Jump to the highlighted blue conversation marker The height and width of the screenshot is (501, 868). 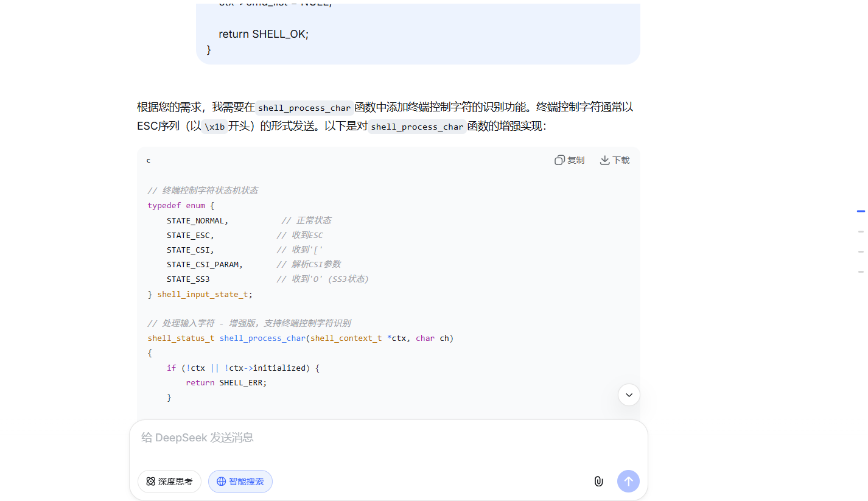tap(861, 211)
